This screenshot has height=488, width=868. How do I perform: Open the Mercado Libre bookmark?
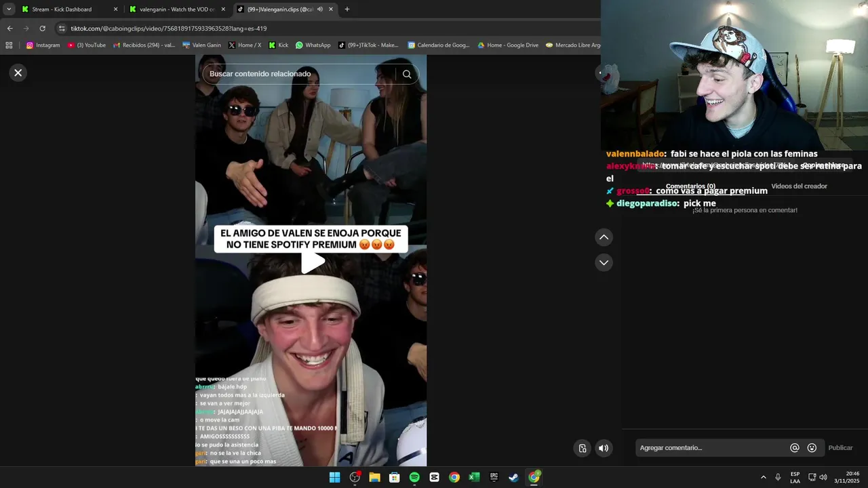click(572, 45)
